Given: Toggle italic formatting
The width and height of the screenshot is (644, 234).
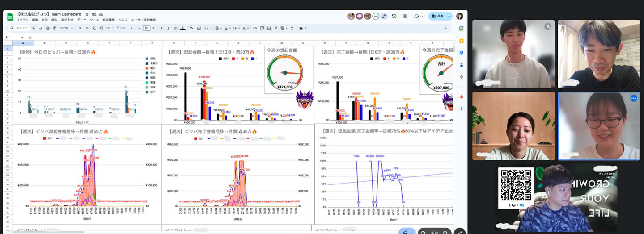Looking at the screenshot, I should 168,28.
